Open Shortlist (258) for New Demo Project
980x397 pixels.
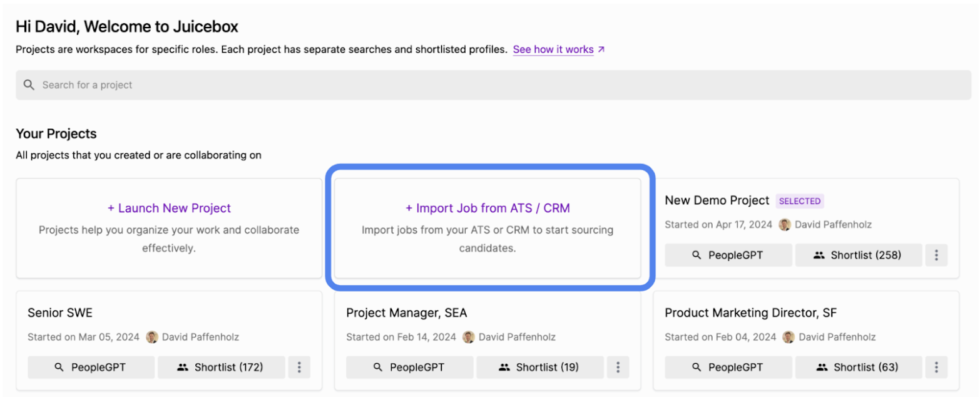click(859, 255)
